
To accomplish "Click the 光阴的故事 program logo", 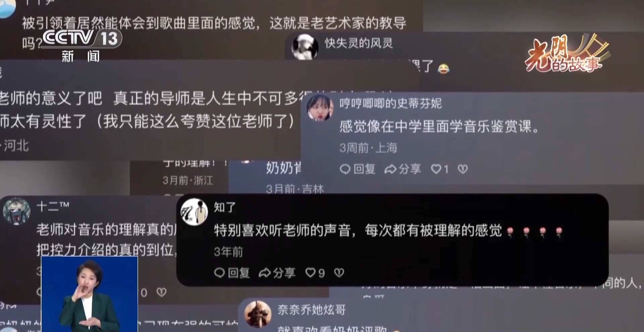I will pyautogui.click(x=567, y=53).
